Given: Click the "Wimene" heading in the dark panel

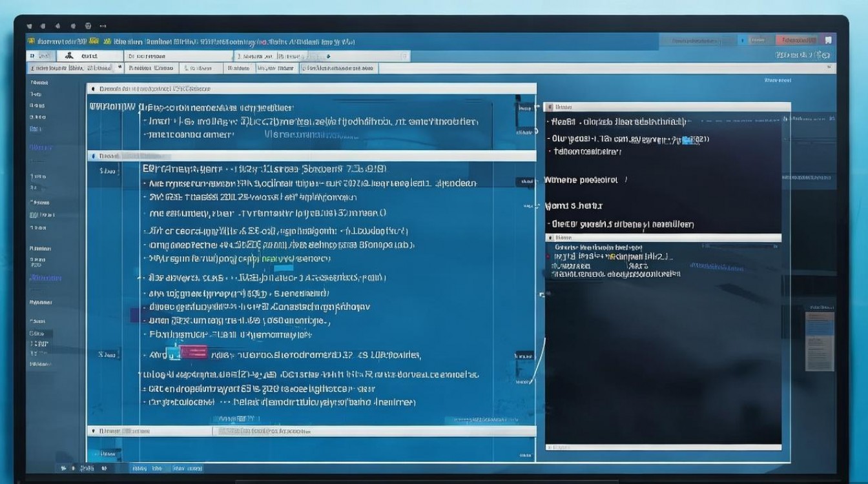Looking at the screenshot, I should 581,180.
